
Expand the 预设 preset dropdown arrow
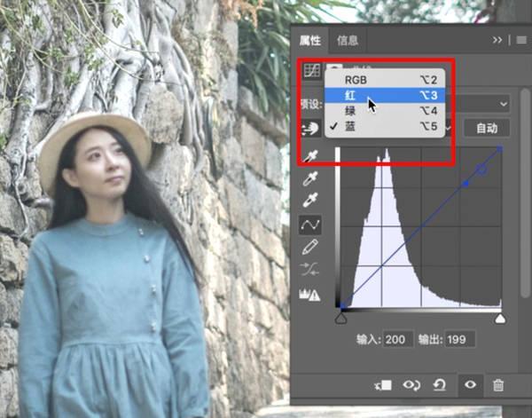pyautogui.click(x=504, y=104)
